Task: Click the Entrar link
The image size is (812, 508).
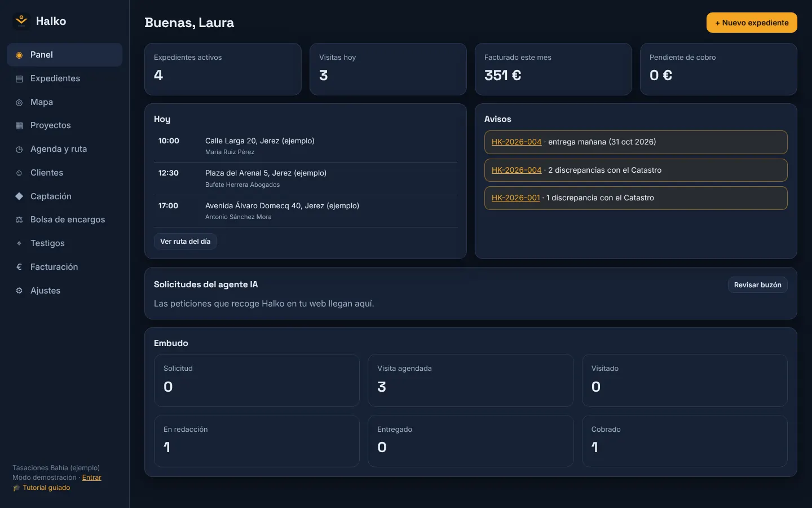Action: pyautogui.click(x=92, y=478)
